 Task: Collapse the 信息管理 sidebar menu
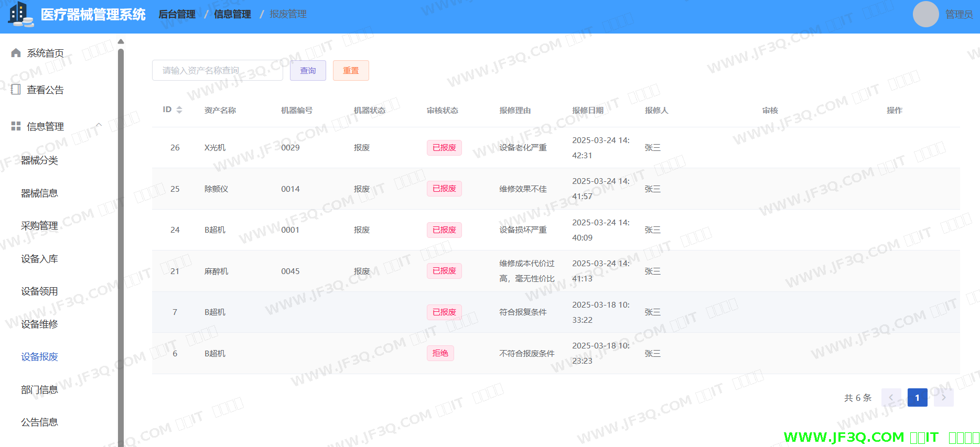click(99, 125)
